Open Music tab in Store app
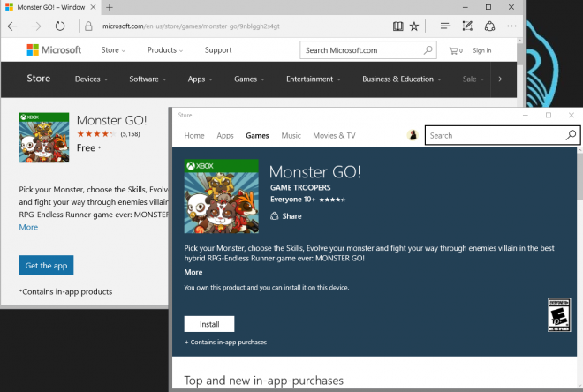 [291, 136]
